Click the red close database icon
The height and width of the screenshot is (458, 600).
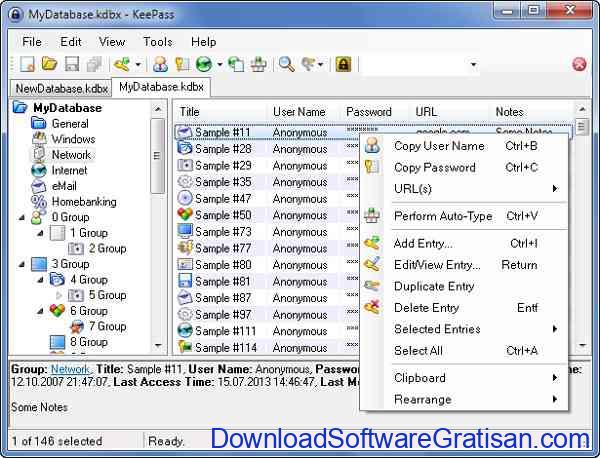579,64
